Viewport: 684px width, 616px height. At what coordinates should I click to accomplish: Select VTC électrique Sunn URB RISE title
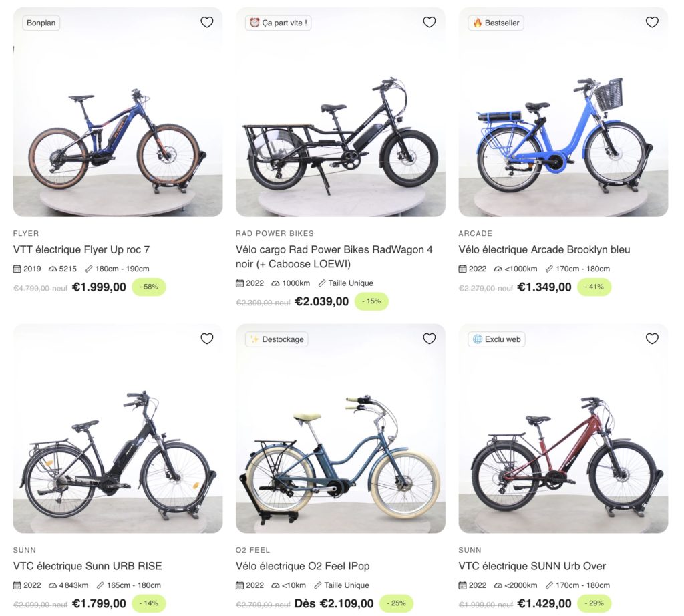tap(88, 566)
